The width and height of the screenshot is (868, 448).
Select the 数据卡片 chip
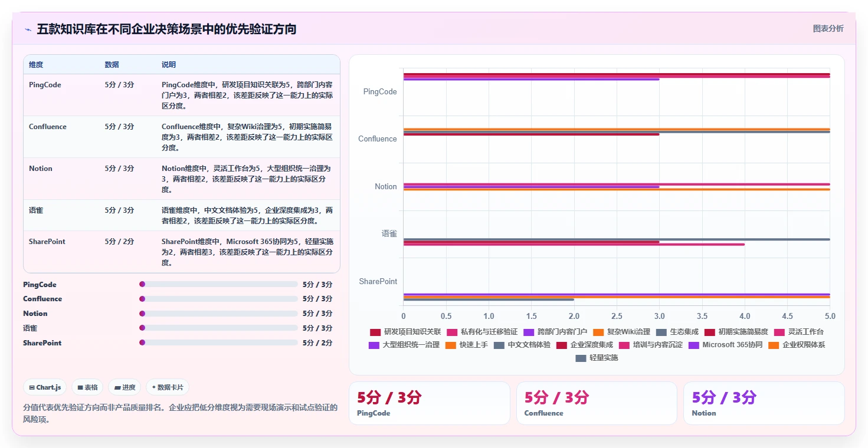pos(168,387)
